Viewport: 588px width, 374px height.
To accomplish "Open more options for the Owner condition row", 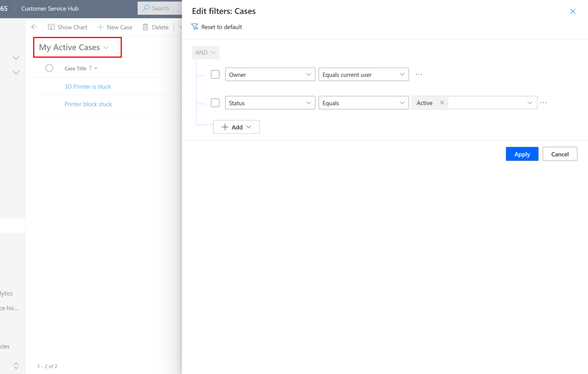I will tap(419, 74).
